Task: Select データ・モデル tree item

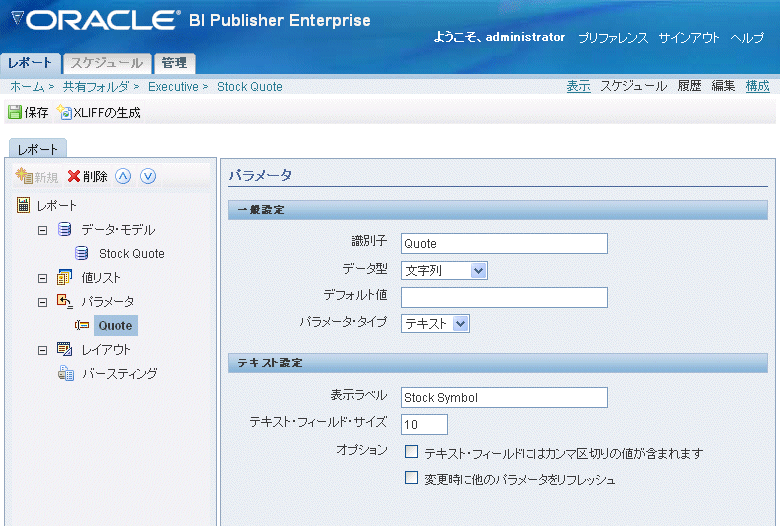Action: click(x=118, y=229)
